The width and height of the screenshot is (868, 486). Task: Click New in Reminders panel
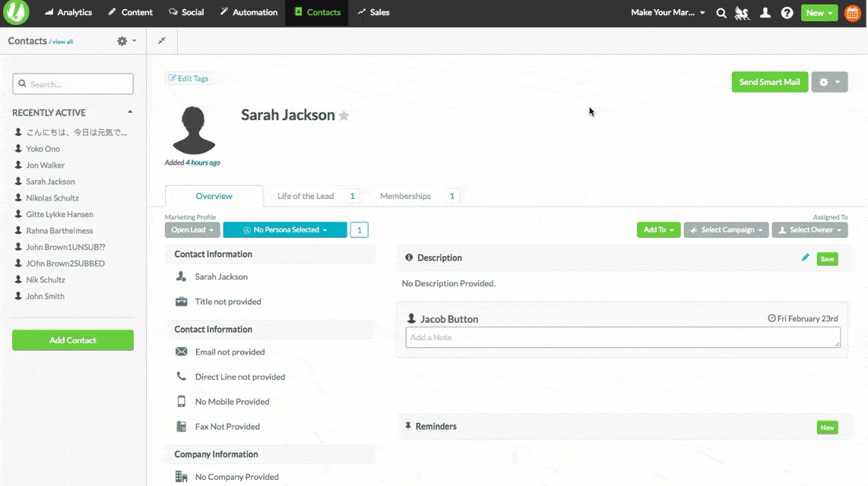click(x=827, y=428)
